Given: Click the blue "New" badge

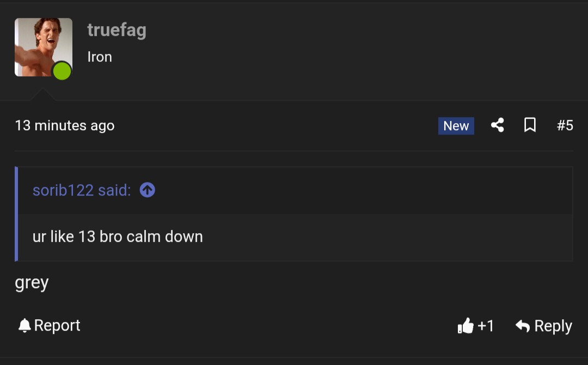Looking at the screenshot, I should (x=456, y=126).
